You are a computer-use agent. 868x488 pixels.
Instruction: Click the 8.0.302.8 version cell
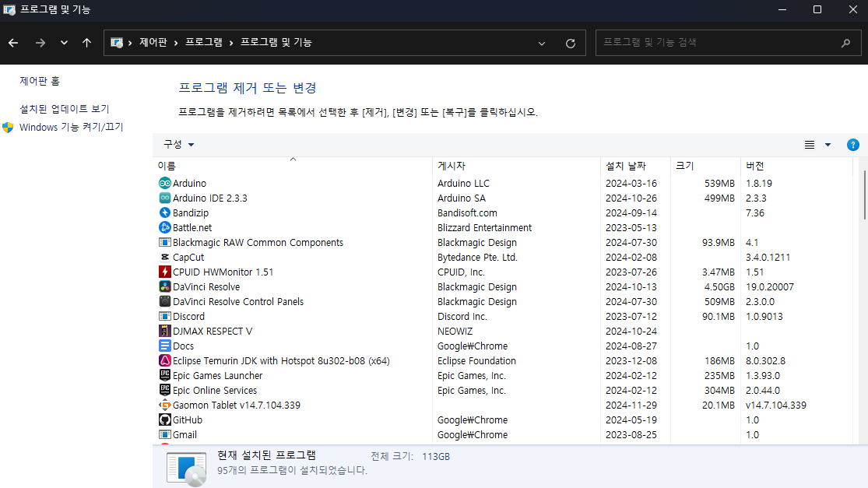pos(765,360)
